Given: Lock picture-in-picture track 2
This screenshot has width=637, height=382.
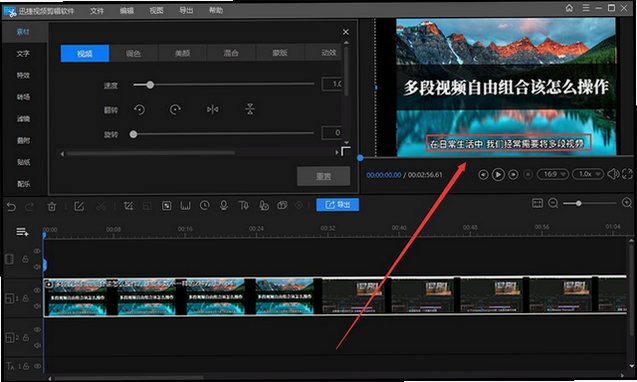Looking at the screenshot, I should pyautogui.click(x=25, y=338).
